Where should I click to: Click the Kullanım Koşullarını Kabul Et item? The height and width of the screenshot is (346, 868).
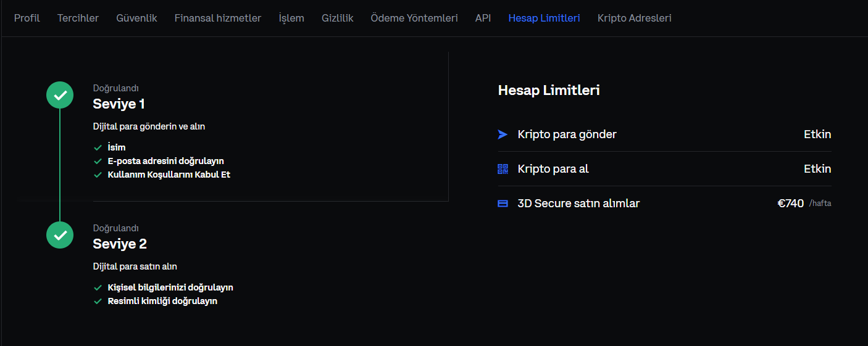tap(169, 175)
